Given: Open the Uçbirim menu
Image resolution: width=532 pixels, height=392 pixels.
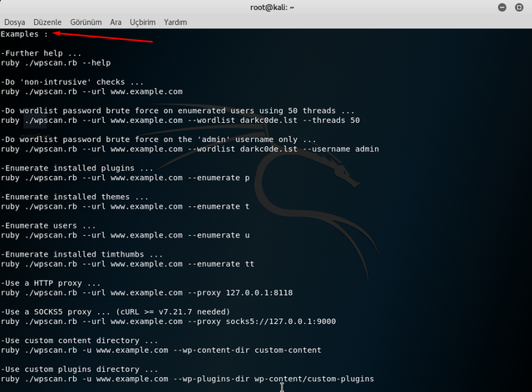Looking at the screenshot, I should coord(142,22).
